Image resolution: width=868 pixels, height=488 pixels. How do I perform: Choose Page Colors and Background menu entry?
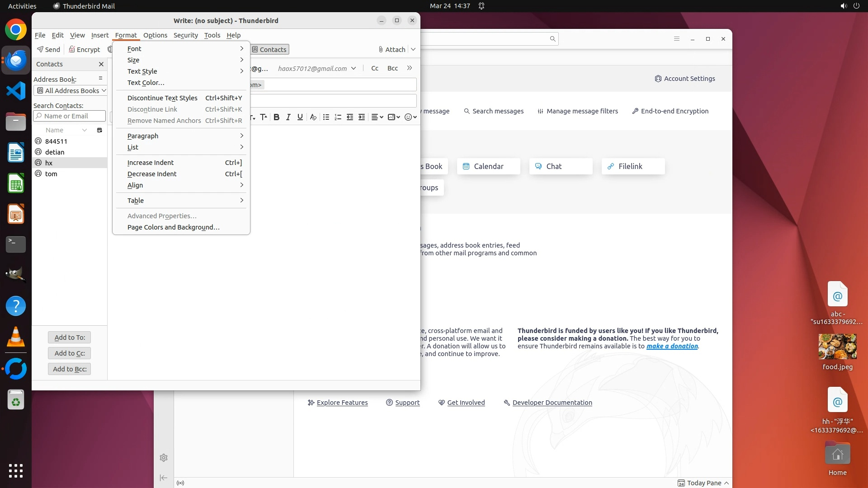point(173,227)
